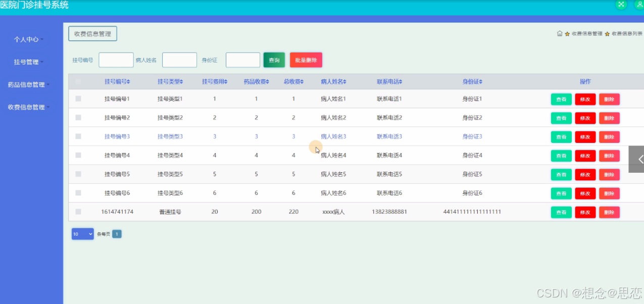This screenshot has width=644, height=304.
Task: Sort by 病人姓名 column arrows
Action: (x=344, y=82)
